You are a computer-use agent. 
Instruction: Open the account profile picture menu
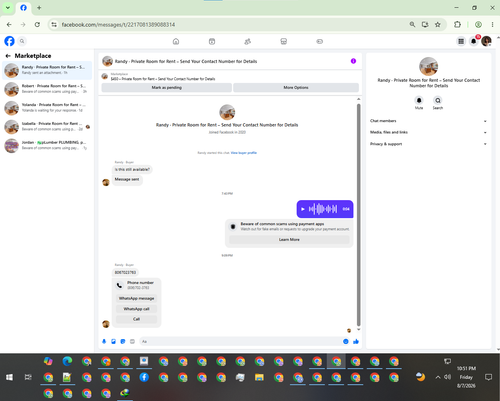tap(486, 41)
